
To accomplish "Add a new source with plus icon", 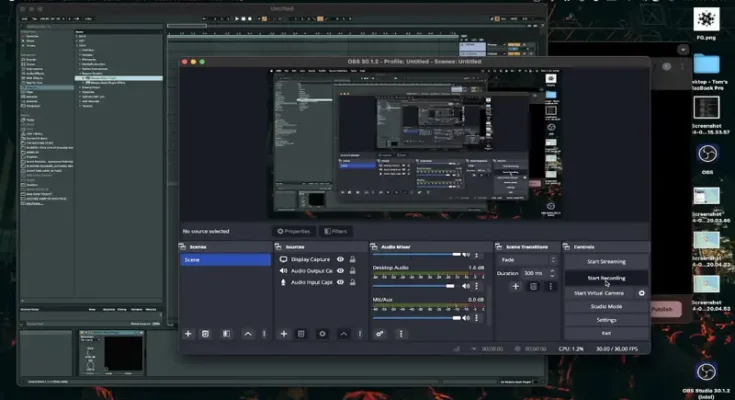I will click(285, 333).
